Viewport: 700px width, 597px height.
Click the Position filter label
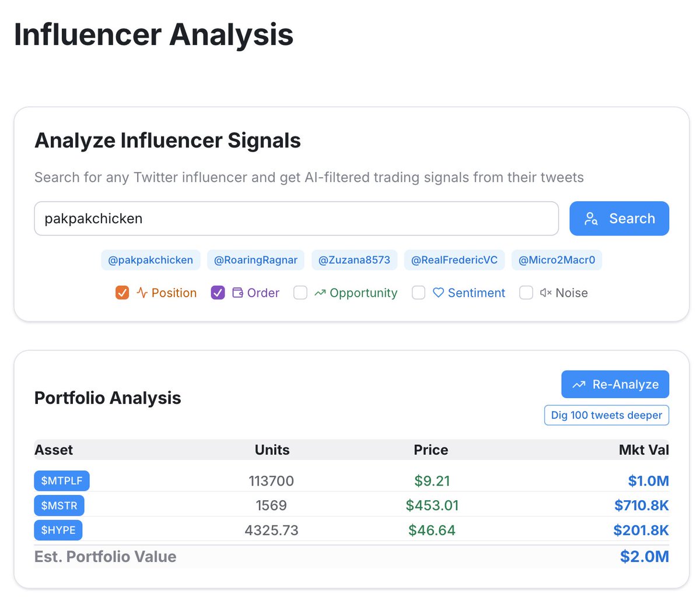[x=174, y=293]
